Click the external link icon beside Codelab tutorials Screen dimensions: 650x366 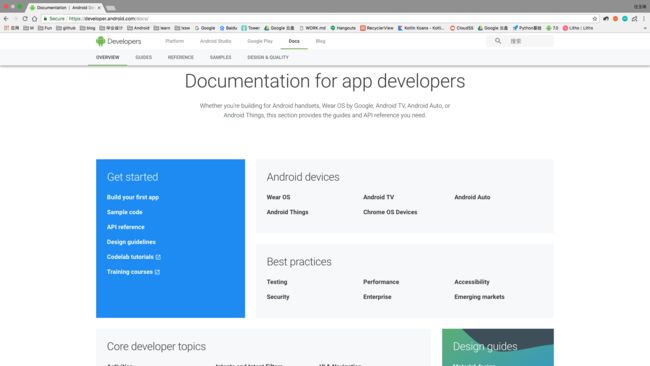pyautogui.click(x=158, y=257)
